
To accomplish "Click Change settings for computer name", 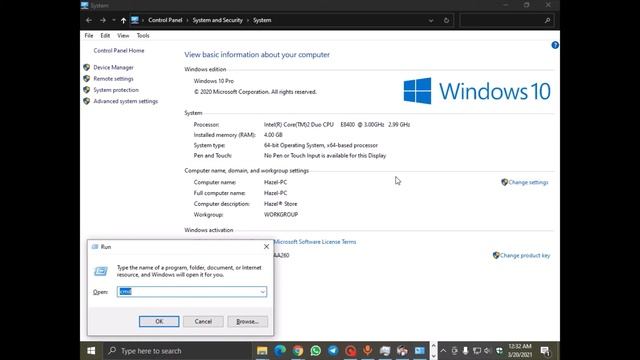I will click(x=528, y=182).
